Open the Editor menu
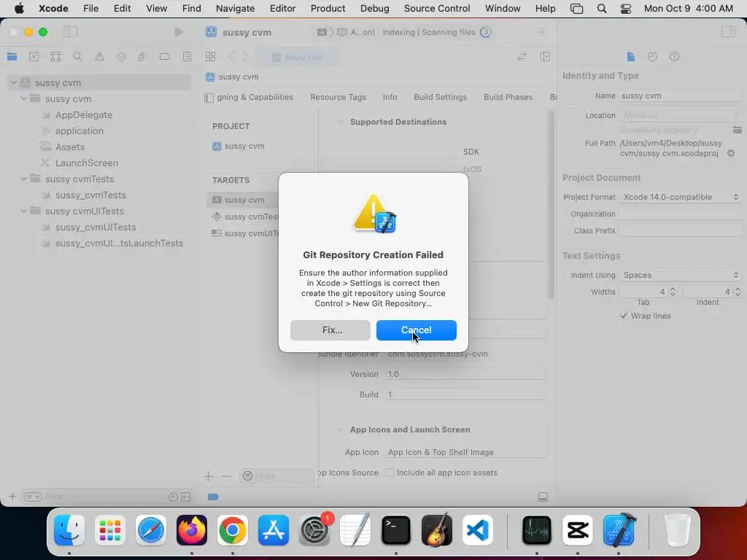 282,8
